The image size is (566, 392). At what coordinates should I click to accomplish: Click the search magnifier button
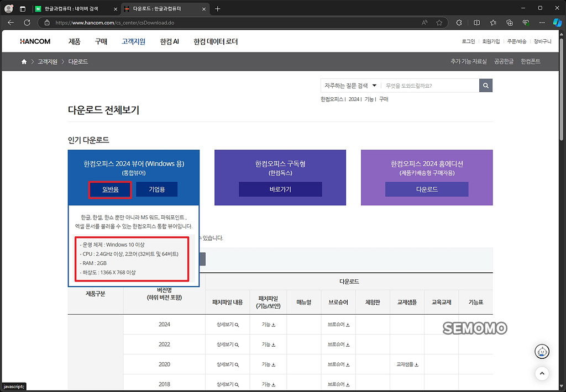486,86
